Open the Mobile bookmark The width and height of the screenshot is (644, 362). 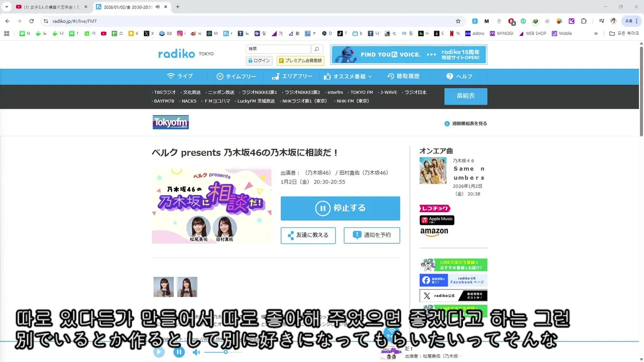click(x=562, y=34)
